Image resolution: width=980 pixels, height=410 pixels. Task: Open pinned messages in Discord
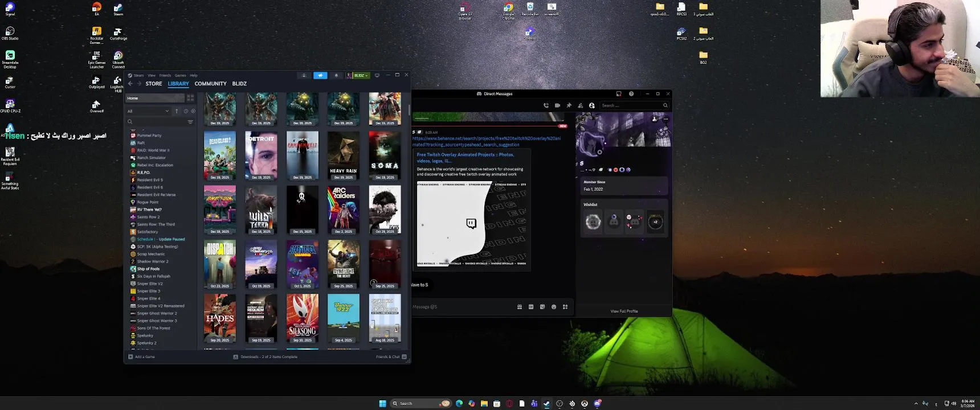569,105
